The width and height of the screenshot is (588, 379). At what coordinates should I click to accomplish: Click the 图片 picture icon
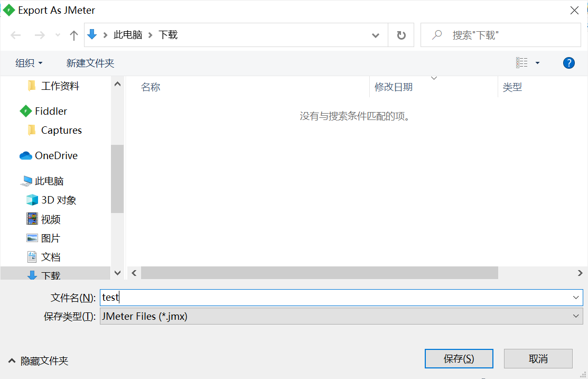(x=32, y=238)
